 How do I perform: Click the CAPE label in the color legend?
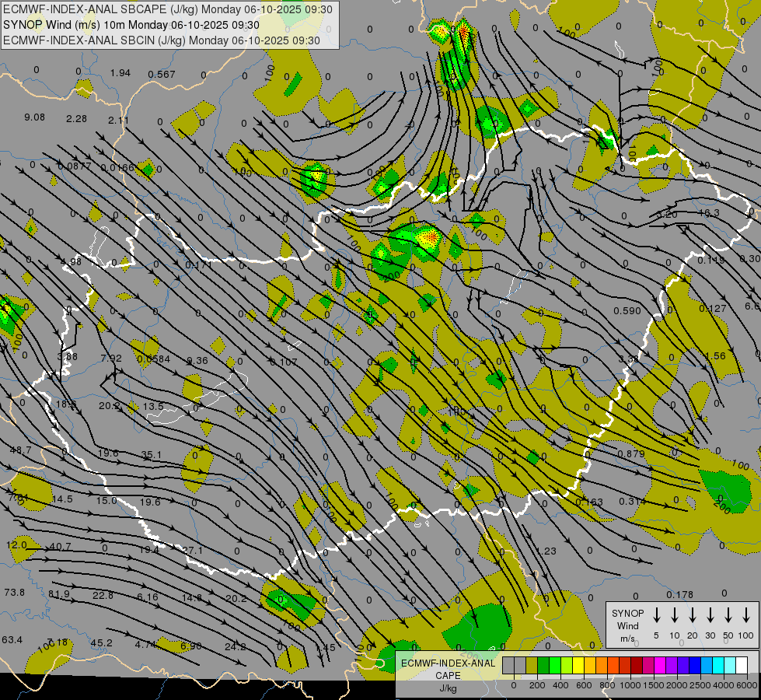point(448,675)
